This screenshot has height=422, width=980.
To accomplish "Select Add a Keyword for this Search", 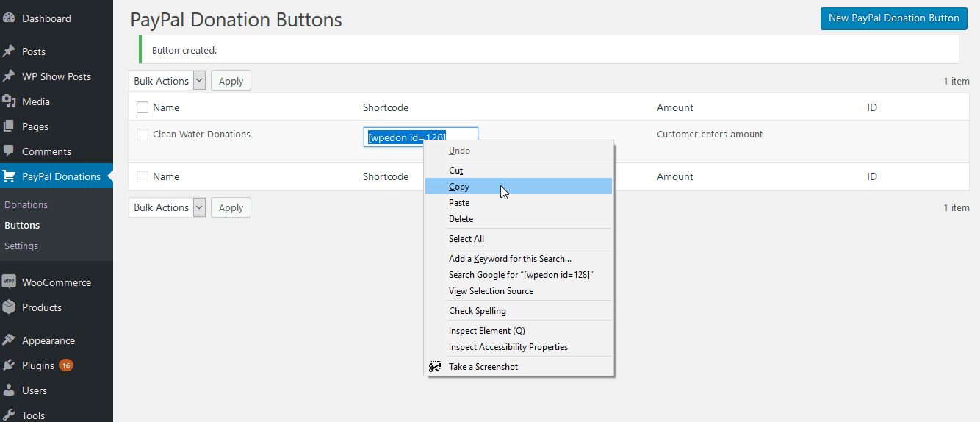I will (x=519, y=259).
